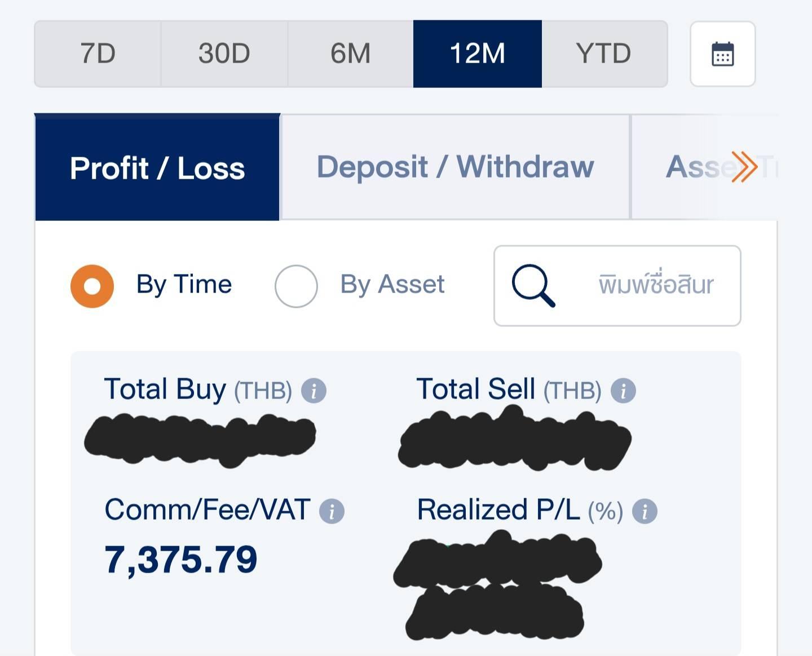Select the 6M period
Screen dimensions: 812x656
[350, 54]
